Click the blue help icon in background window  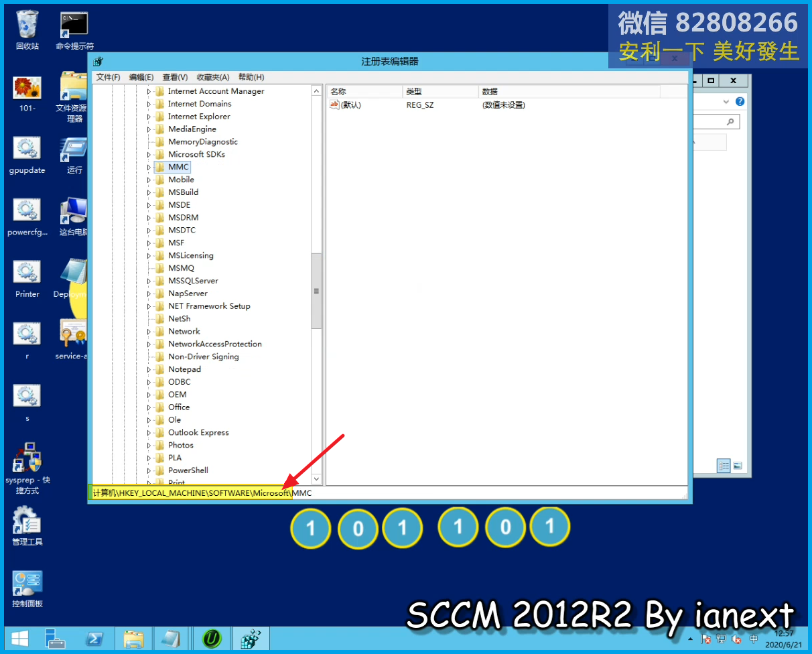(740, 102)
